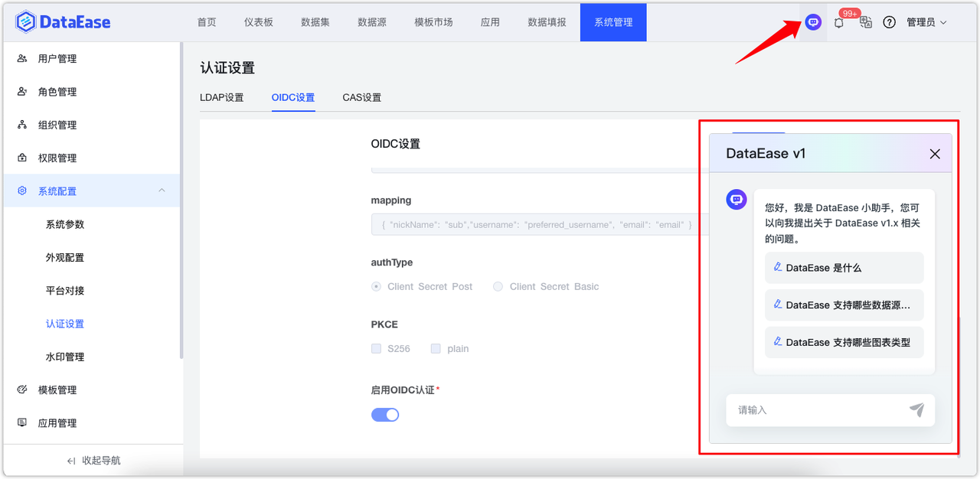
Task: Close the DataEase v1 chat panel
Action: tap(935, 154)
